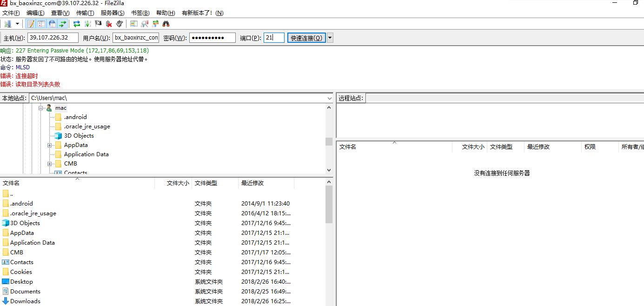Open the 编辑(E) menu
This screenshot has height=306, width=644.
click(35, 13)
